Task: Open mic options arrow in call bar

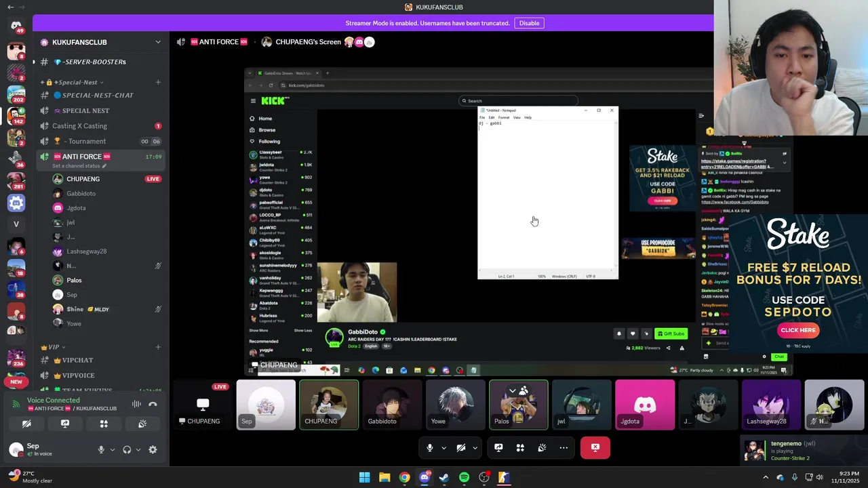Action: pyautogui.click(x=443, y=447)
